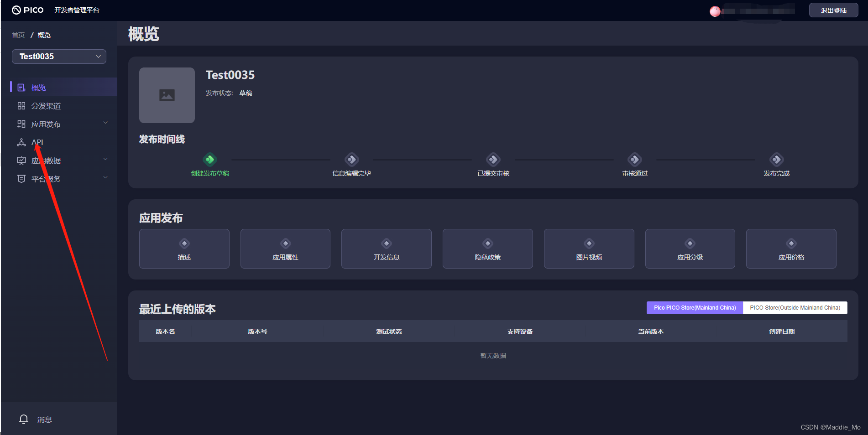Click the 信息编辑完毕 timeline diamond
The image size is (868, 435).
coord(351,160)
